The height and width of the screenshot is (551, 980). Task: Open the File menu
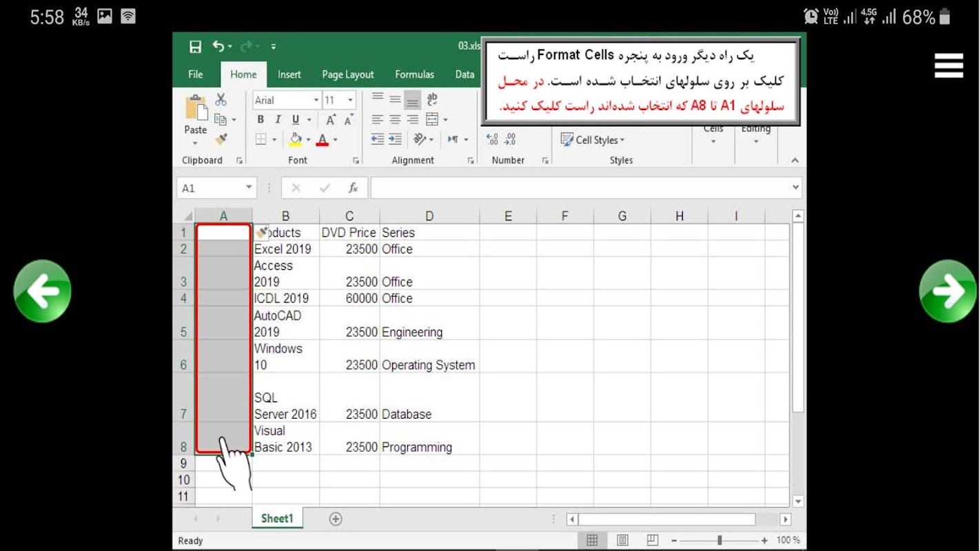[196, 74]
